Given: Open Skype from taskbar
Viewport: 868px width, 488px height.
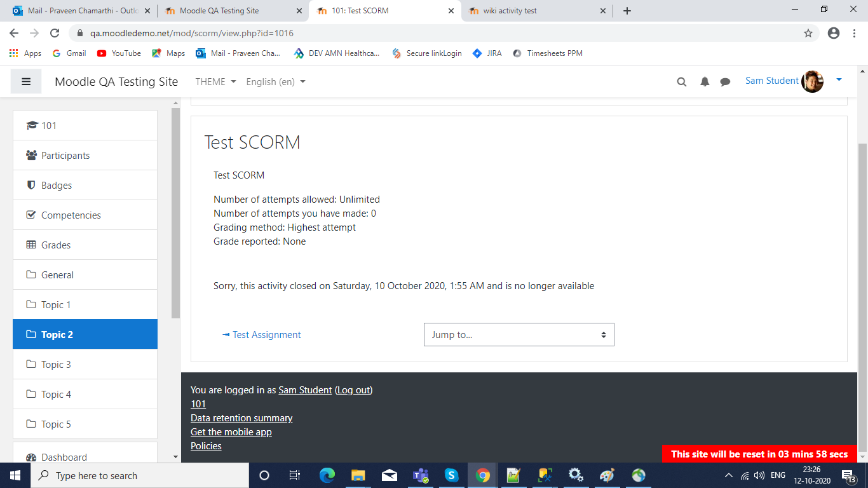Looking at the screenshot, I should (451, 475).
